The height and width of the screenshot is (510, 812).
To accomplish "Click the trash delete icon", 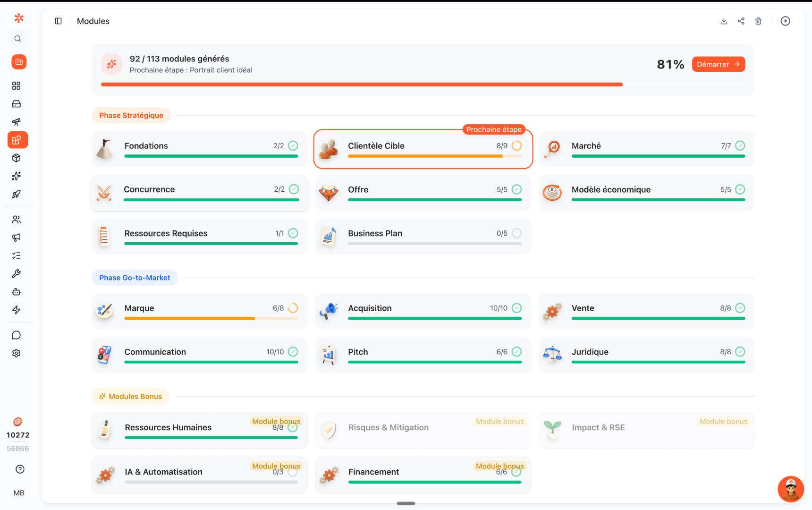I will tap(758, 21).
